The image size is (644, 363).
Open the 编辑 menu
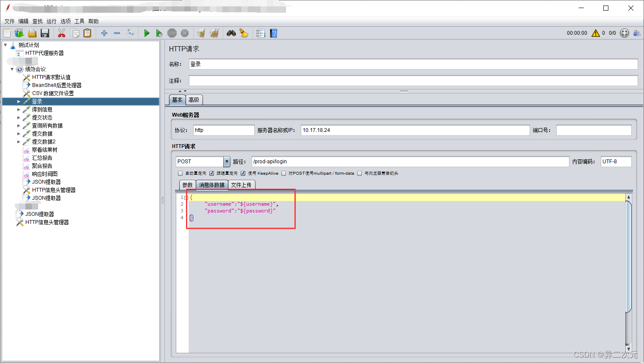[x=23, y=21]
